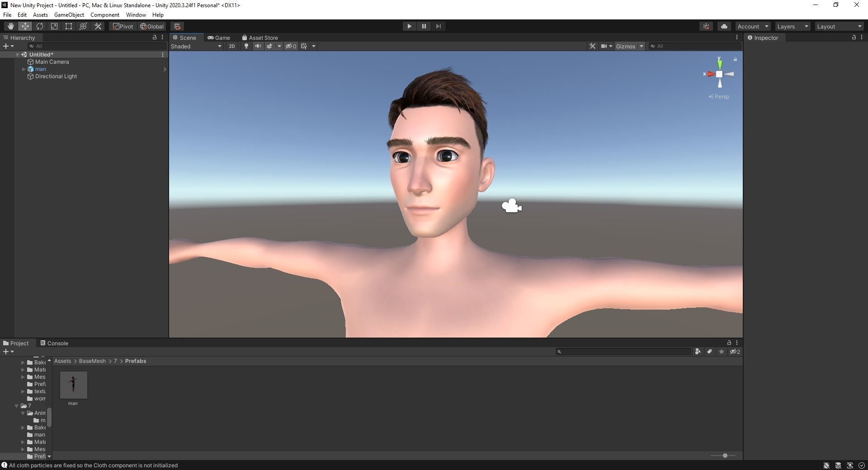Open the Gizmos dropdown arrow
The image size is (868, 470).
coord(641,46)
